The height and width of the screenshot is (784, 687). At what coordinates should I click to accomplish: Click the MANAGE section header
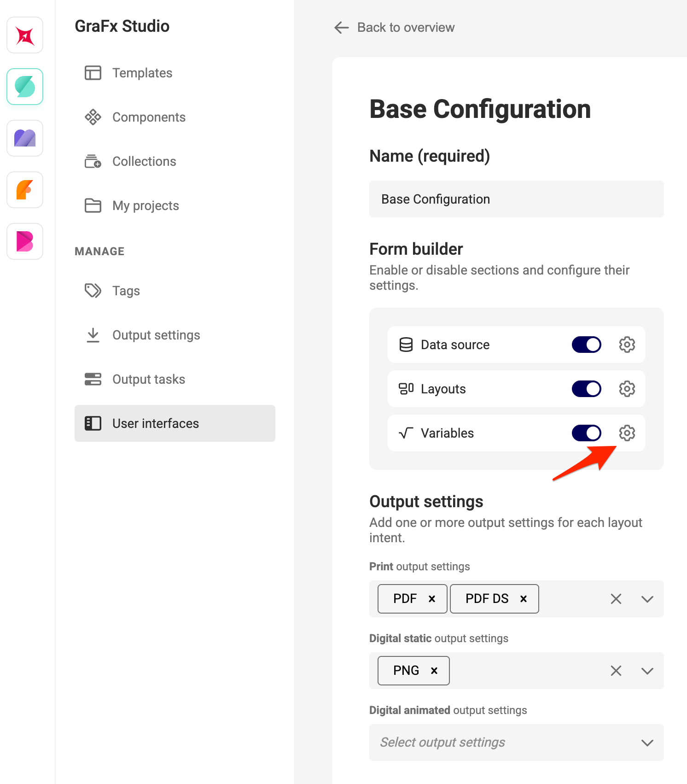tap(99, 251)
